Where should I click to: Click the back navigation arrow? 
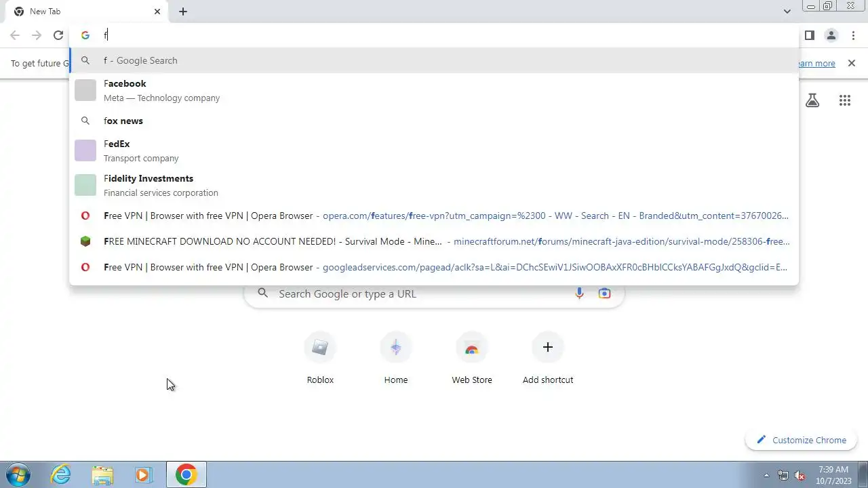coord(15,35)
